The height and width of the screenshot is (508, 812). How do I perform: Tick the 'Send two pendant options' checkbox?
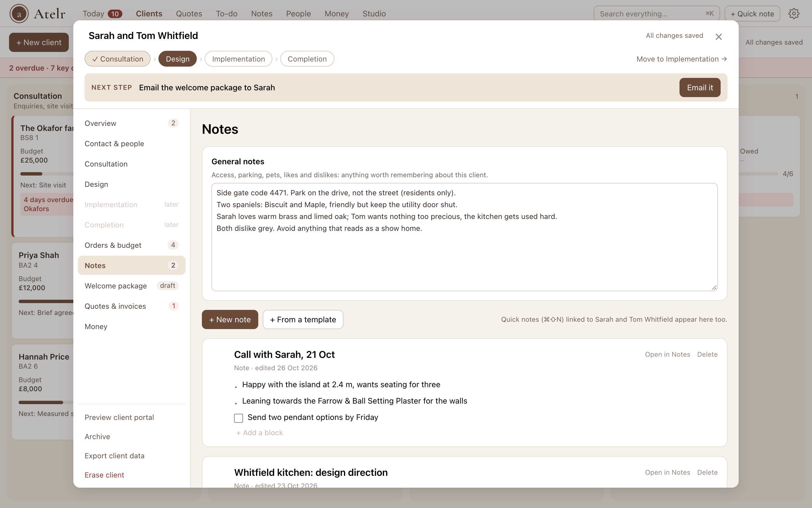tap(238, 418)
